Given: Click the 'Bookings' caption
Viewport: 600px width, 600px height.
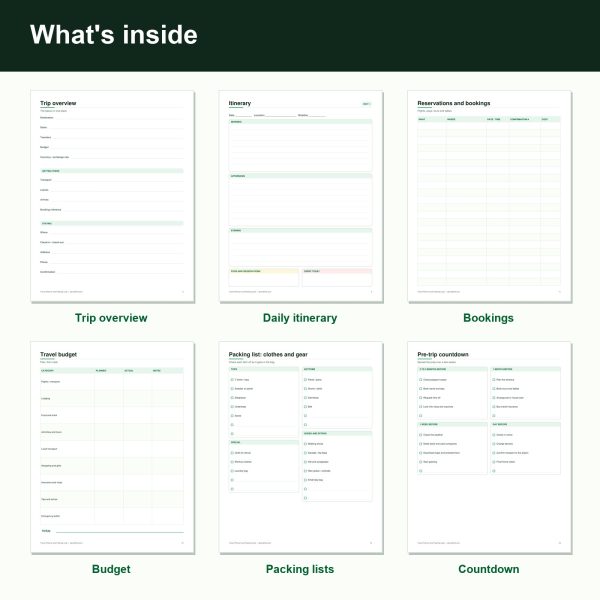Looking at the screenshot, I should (488, 318).
